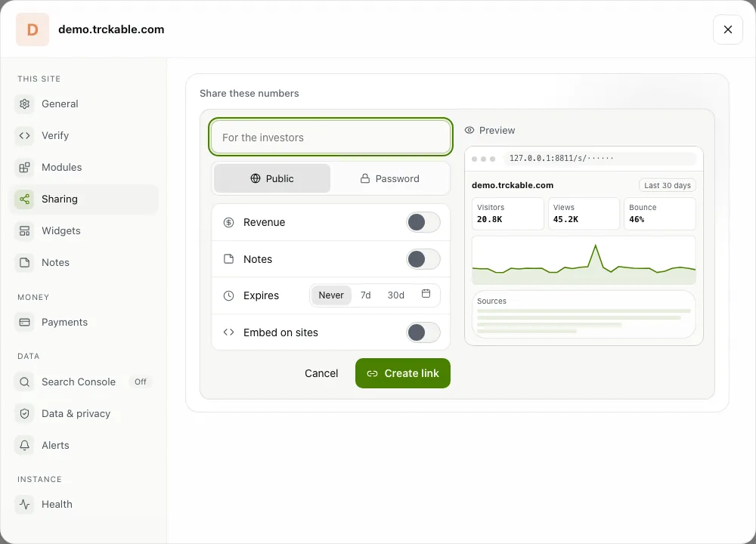Click Cancel

tap(321, 373)
